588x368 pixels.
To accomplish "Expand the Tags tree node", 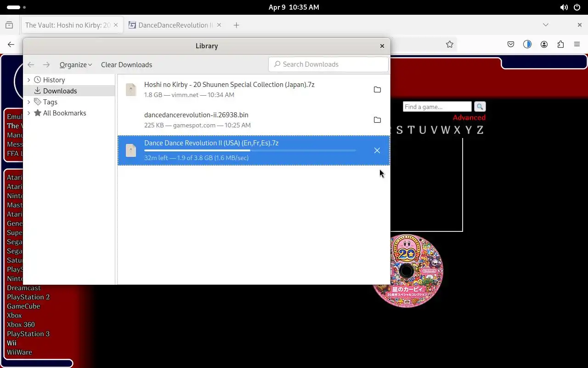I will tap(29, 102).
